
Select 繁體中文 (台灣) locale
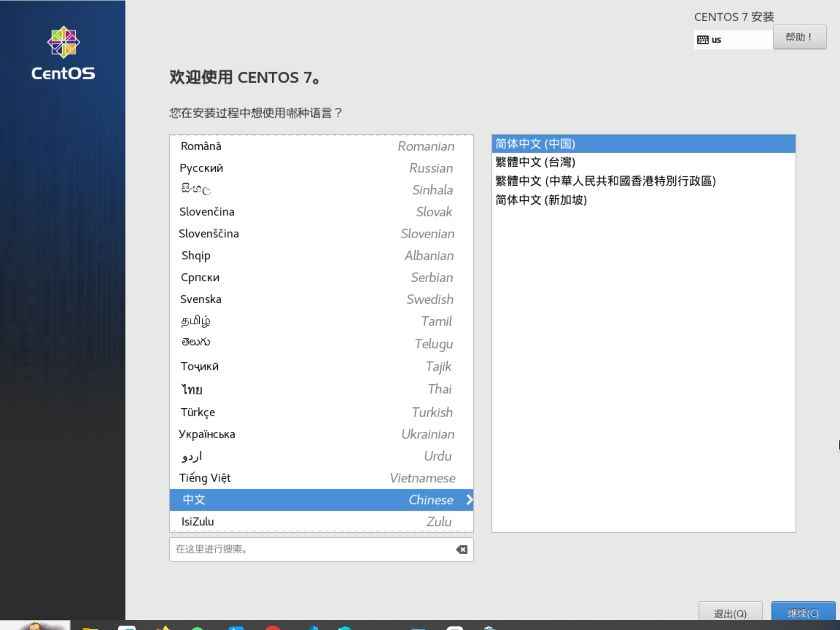pyautogui.click(x=644, y=162)
